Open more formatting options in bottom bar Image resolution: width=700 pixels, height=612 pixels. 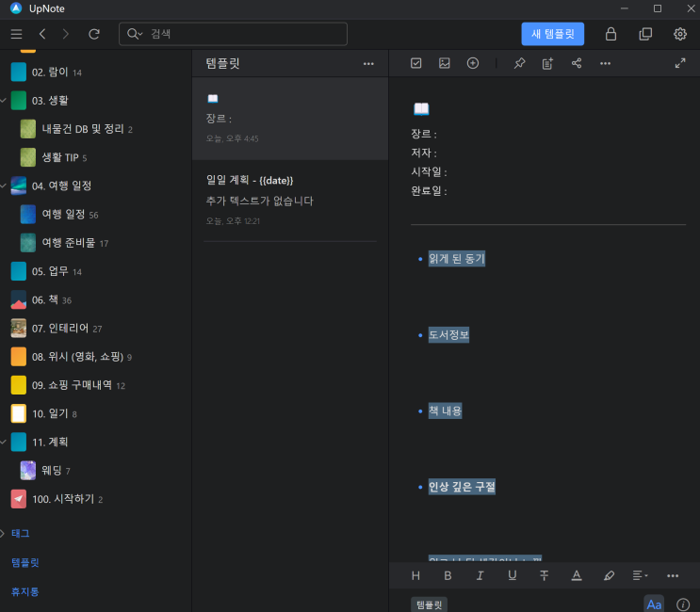(x=673, y=576)
